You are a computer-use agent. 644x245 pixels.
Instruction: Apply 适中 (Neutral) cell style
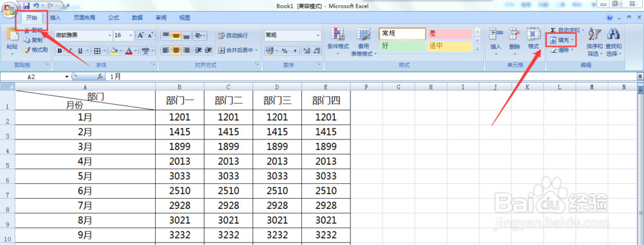point(450,46)
